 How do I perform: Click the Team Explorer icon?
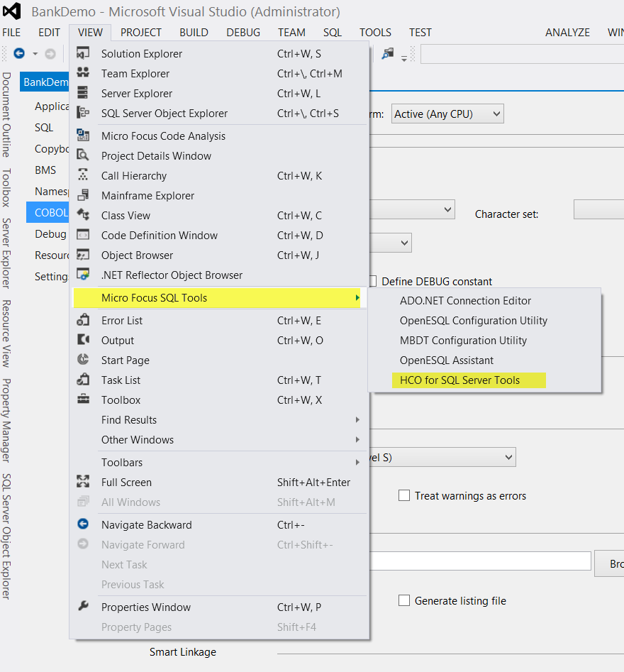[x=83, y=74]
